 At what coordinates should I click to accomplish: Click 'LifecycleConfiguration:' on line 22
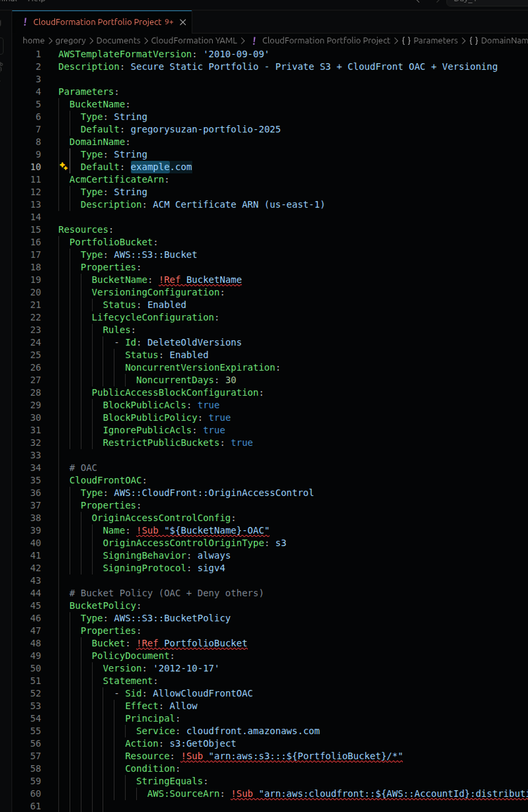tap(155, 317)
